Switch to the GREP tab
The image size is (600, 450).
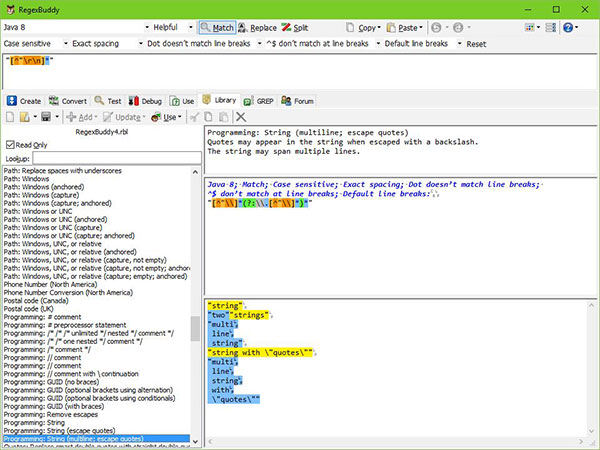pos(259,101)
